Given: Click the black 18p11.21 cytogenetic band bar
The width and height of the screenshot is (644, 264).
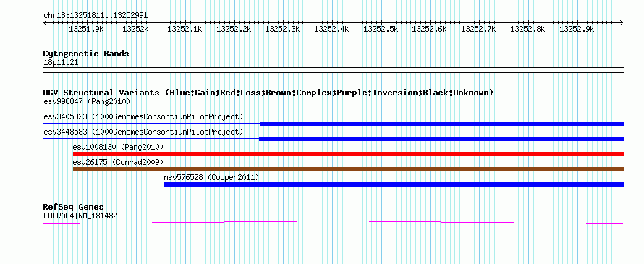Looking at the screenshot, I should (333, 70).
